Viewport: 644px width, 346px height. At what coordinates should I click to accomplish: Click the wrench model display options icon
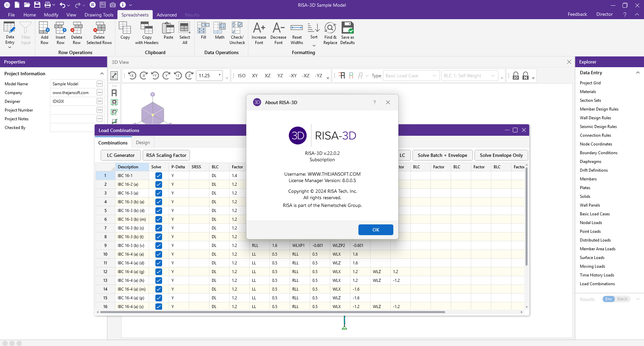click(x=114, y=76)
